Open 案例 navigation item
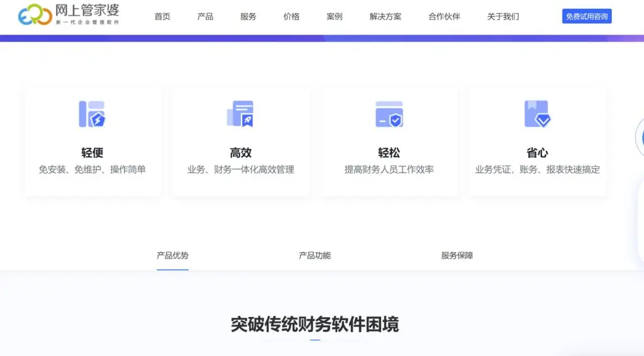644x356 pixels. tap(335, 16)
